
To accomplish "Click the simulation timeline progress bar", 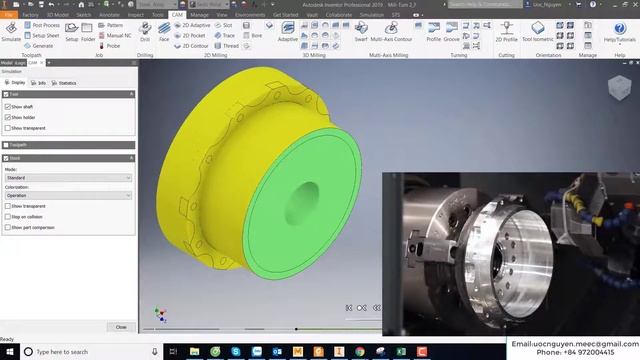I will (261, 329).
